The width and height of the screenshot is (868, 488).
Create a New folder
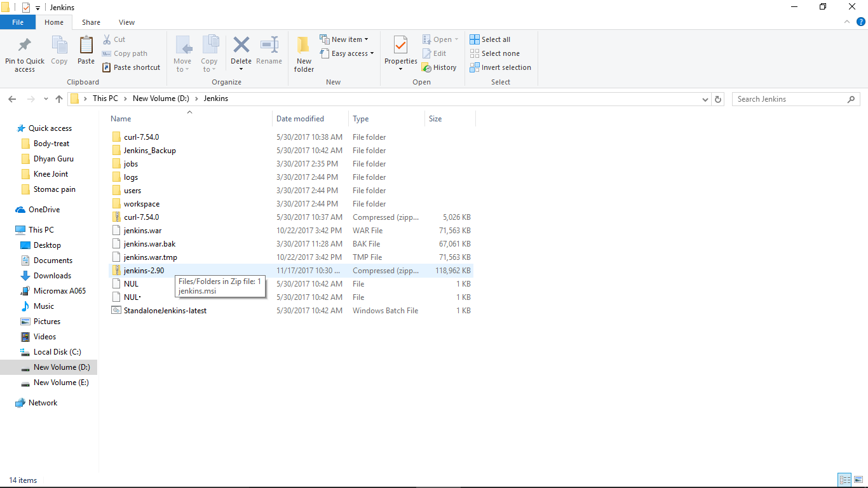[303, 53]
